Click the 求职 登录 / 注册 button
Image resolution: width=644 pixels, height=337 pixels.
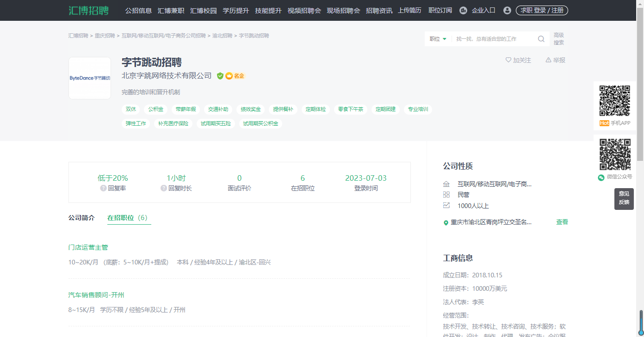tap(542, 10)
